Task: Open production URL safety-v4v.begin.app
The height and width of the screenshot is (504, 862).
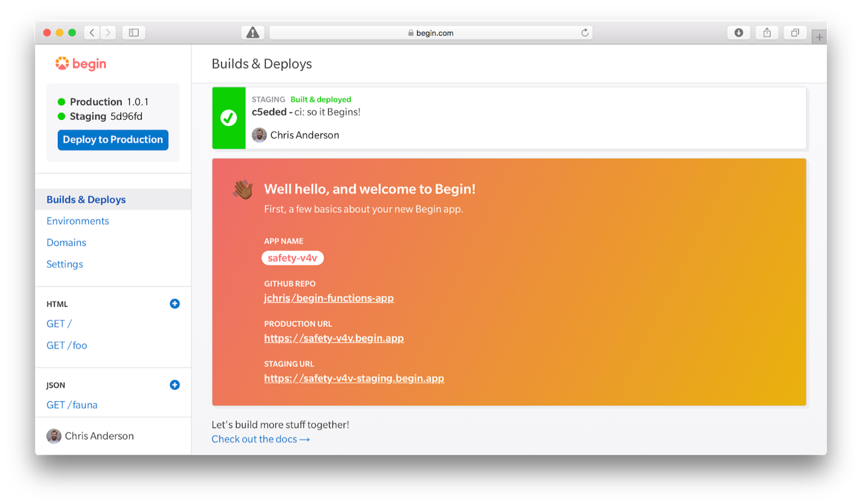Action: click(334, 338)
